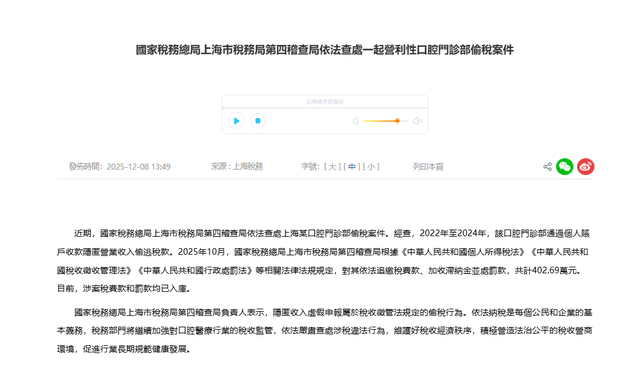Click the article headline about 口腔門診部偷稅案件
The image size is (640, 383).
tap(324, 50)
